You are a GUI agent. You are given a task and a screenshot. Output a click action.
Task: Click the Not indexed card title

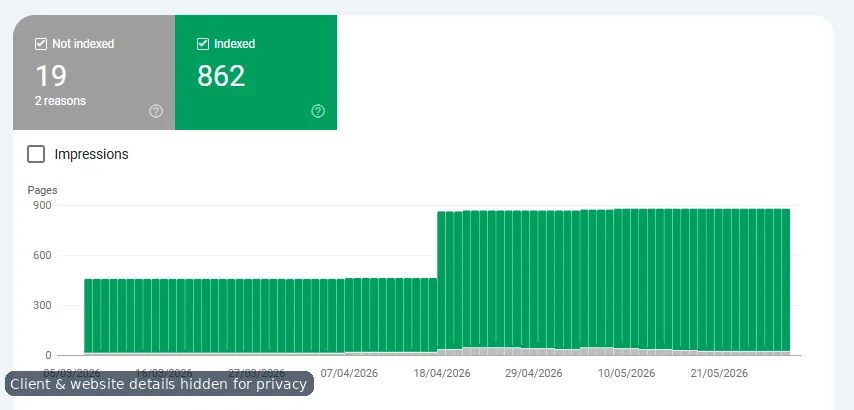(x=83, y=44)
